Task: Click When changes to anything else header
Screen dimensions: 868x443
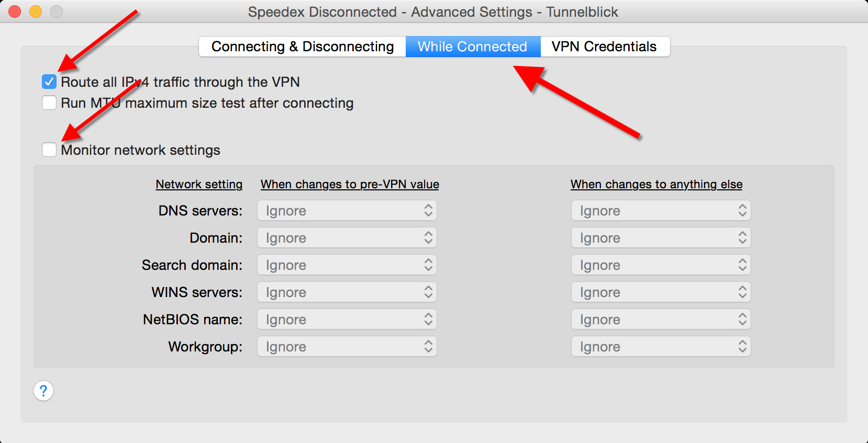Action: pyautogui.click(x=656, y=184)
